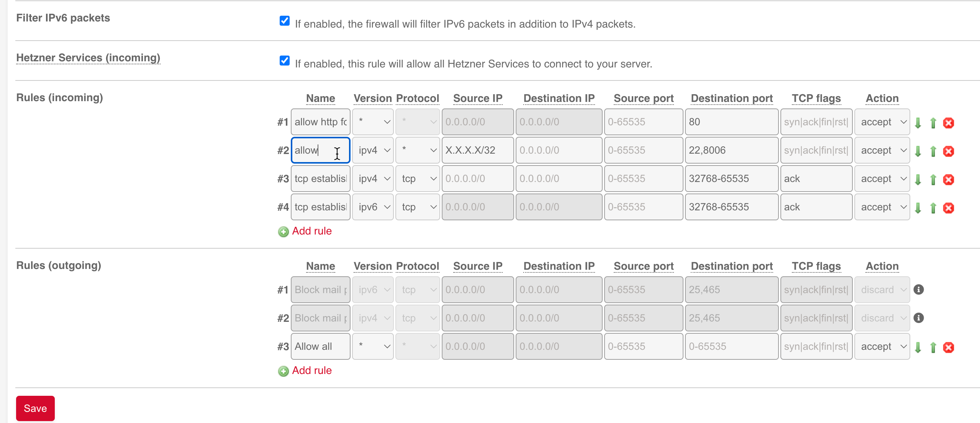Click TCP flags field of incoming rule #3
The width and height of the screenshot is (980, 423).
816,179
